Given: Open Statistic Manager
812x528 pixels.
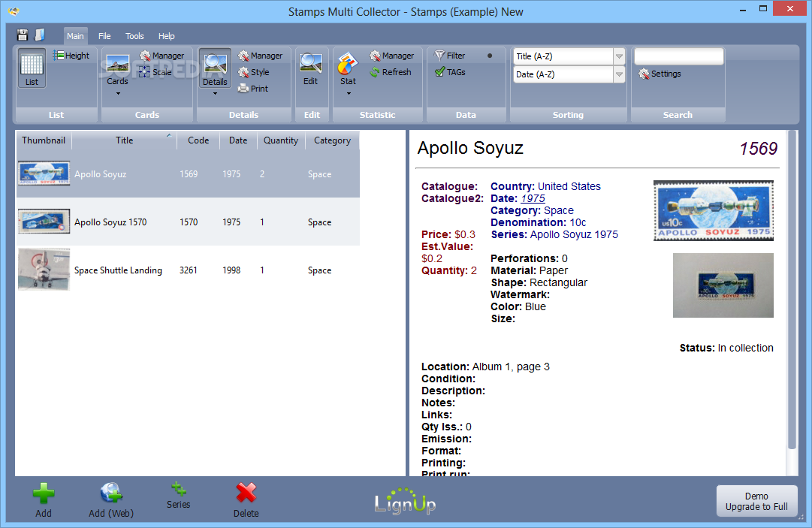Looking at the screenshot, I should [391, 56].
